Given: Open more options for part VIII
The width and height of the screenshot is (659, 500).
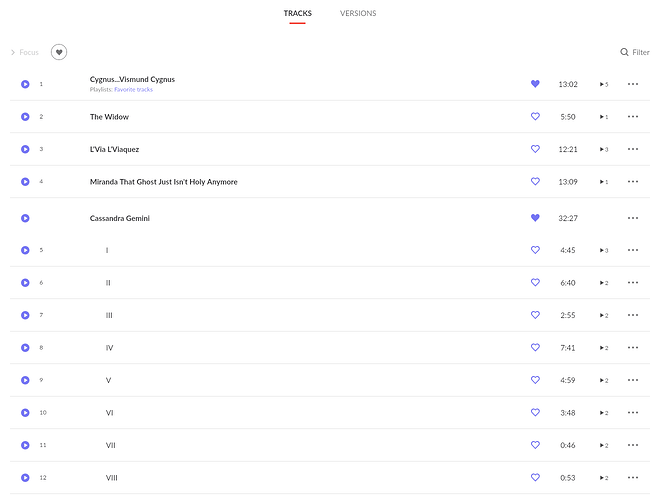Looking at the screenshot, I should pyautogui.click(x=633, y=478).
